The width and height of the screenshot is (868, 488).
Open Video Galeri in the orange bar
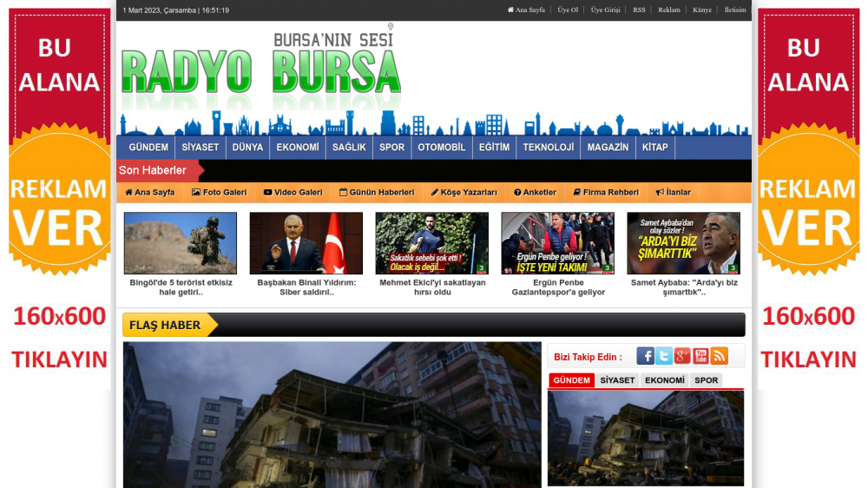pyautogui.click(x=293, y=193)
